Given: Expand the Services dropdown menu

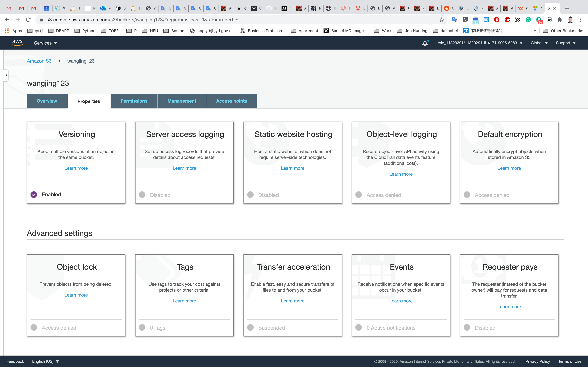Looking at the screenshot, I should [x=45, y=43].
